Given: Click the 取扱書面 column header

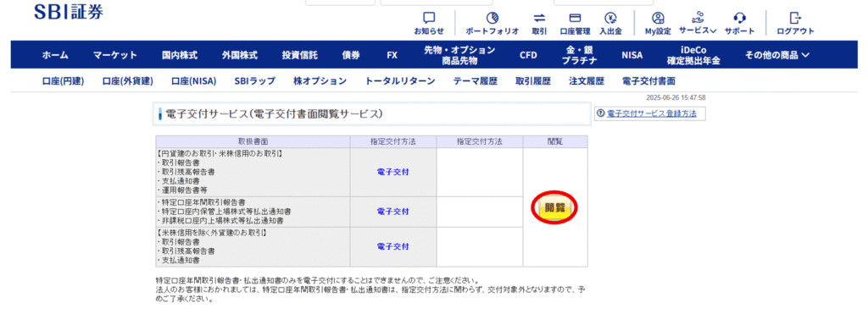Looking at the screenshot, I should click(253, 141).
